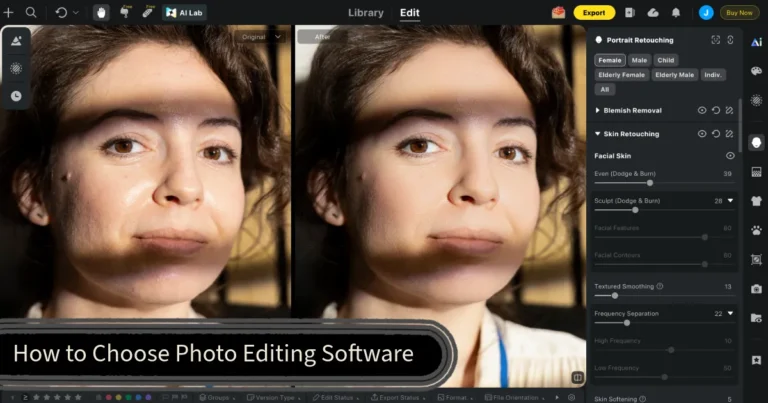
Task: Collapse the Sculpt (Dodge & Burn) arrow
Action: [x=730, y=201]
